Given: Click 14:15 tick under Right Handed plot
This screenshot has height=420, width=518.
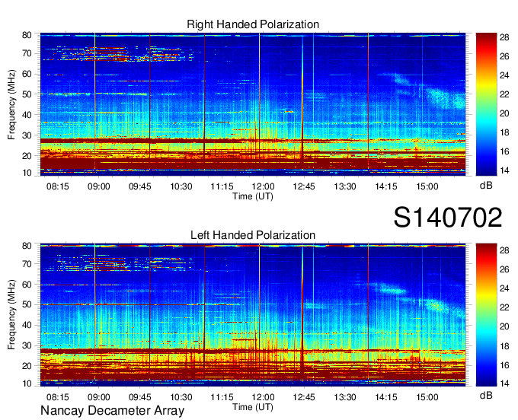Looking at the screenshot, I should 386,186.
